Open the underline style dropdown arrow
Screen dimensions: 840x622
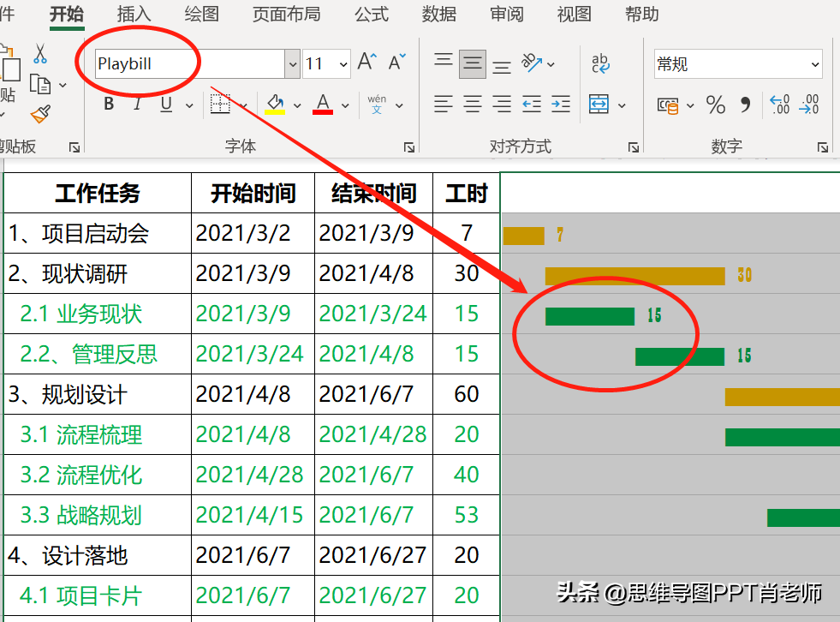click(x=189, y=105)
